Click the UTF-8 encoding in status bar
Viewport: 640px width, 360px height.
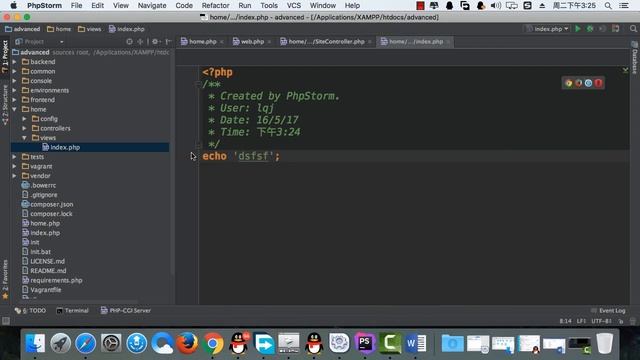[601, 321]
